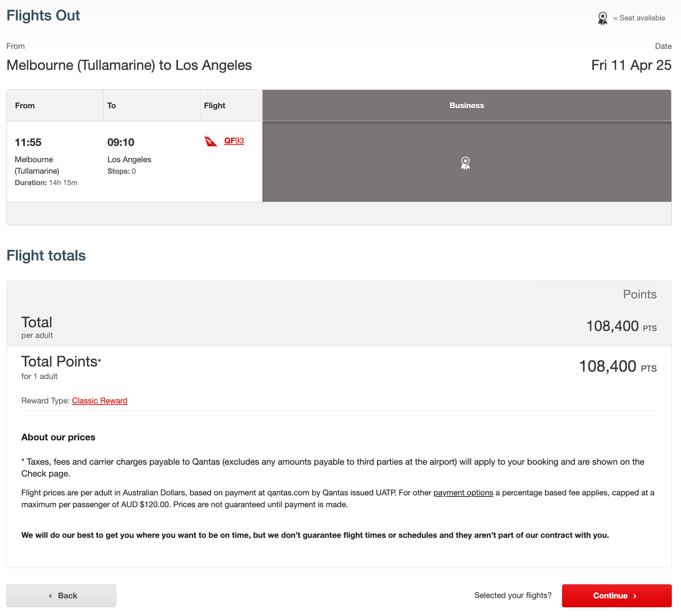Click the Flight totals heading

46,255
